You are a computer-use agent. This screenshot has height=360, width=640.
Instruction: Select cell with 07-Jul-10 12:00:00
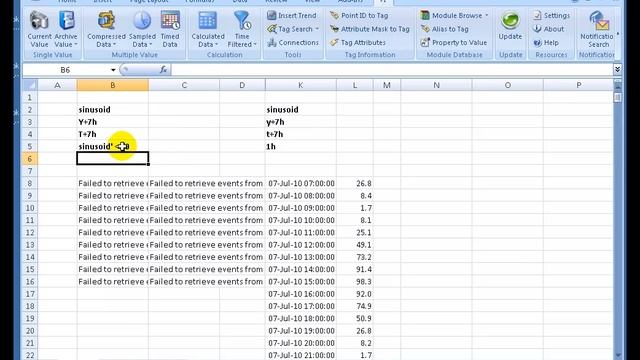[x=301, y=244]
